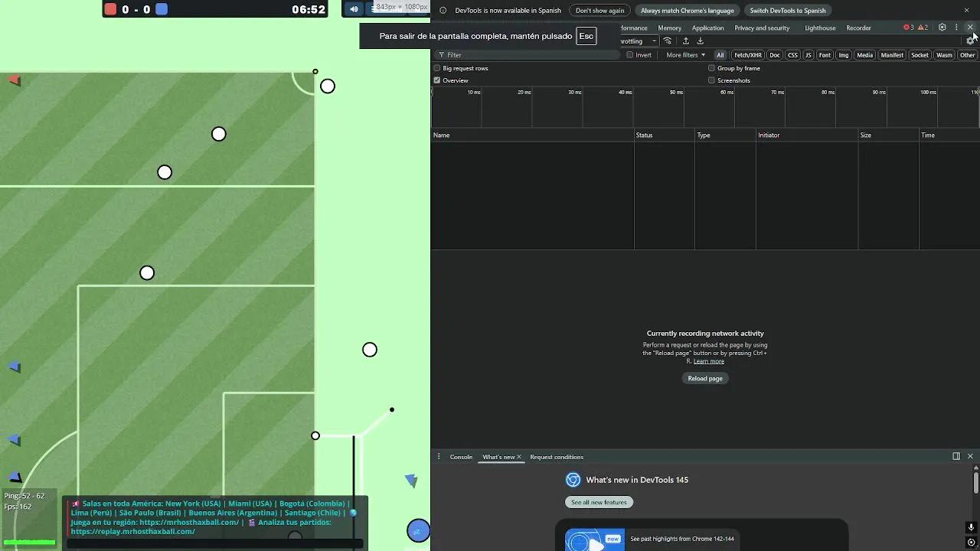Switch to the Application panel tab
The image size is (980, 551).
click(x=707, y=28)
